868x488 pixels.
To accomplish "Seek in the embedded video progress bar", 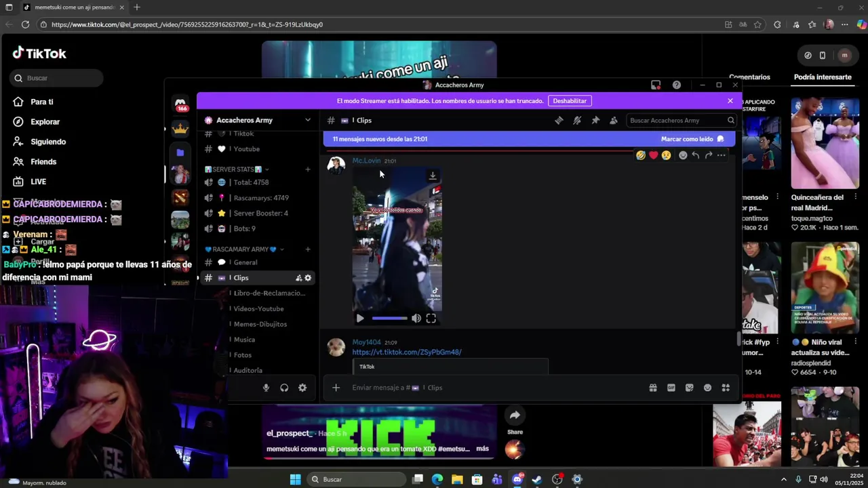I will click(x=389, y=318).
